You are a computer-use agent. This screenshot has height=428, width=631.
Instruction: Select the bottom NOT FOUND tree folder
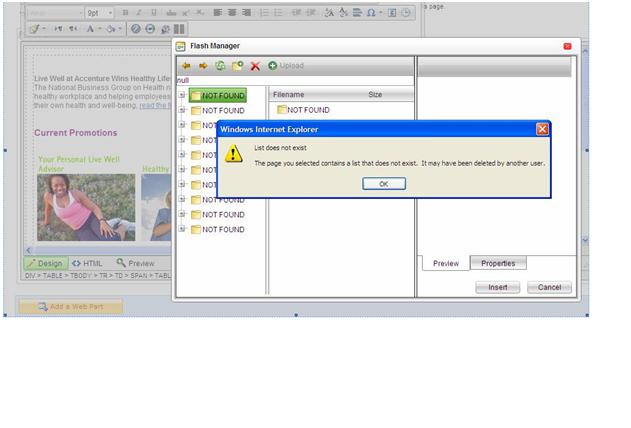pos(218,229)
